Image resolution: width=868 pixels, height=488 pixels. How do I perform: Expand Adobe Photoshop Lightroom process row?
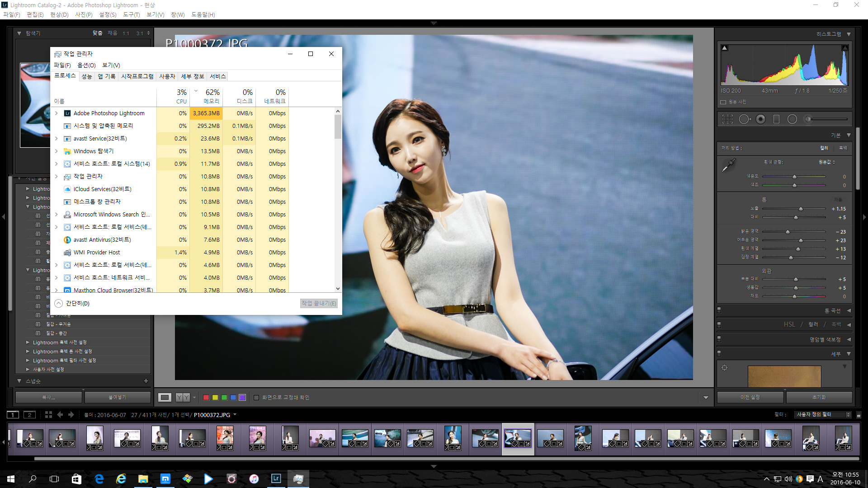(57, 113)
